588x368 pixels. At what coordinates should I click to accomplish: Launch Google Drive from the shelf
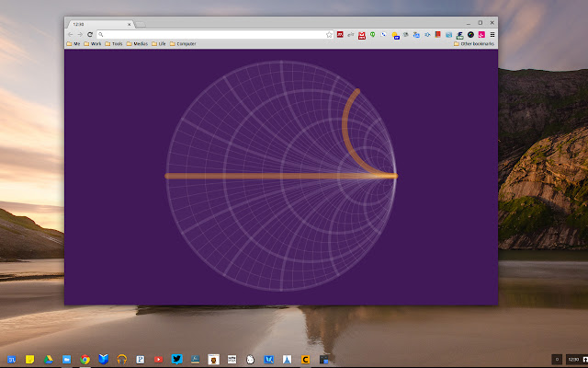point(48,360)
